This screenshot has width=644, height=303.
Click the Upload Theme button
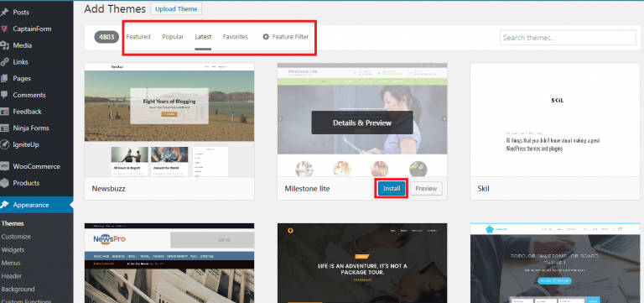tap(176, 8)
